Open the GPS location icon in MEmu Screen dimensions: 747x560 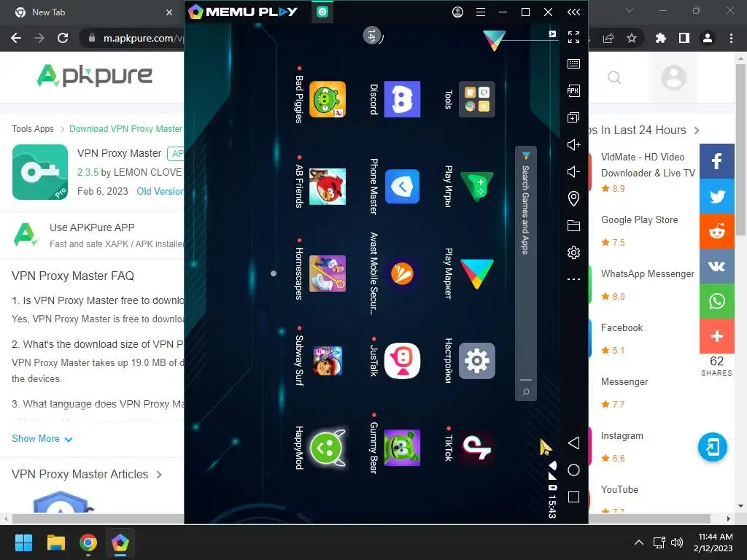pos(573,198)
